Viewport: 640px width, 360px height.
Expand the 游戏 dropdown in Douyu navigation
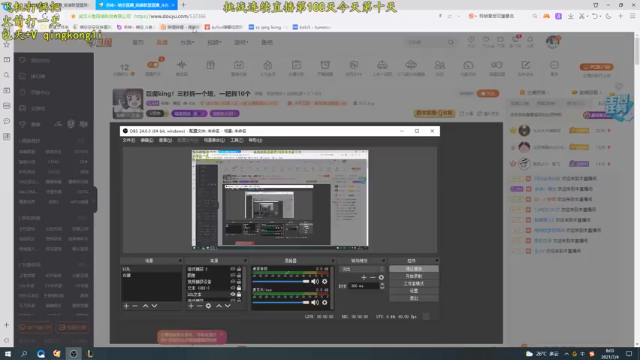tap(241, 42)
